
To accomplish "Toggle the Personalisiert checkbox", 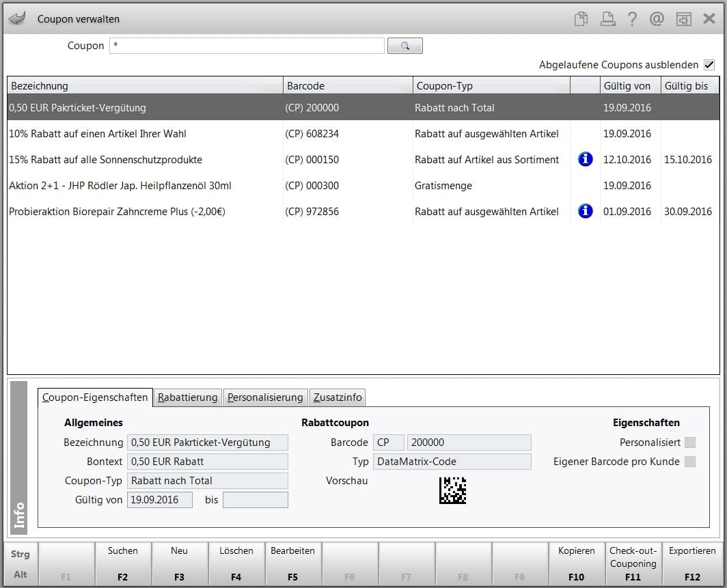I will pos(690,443).
